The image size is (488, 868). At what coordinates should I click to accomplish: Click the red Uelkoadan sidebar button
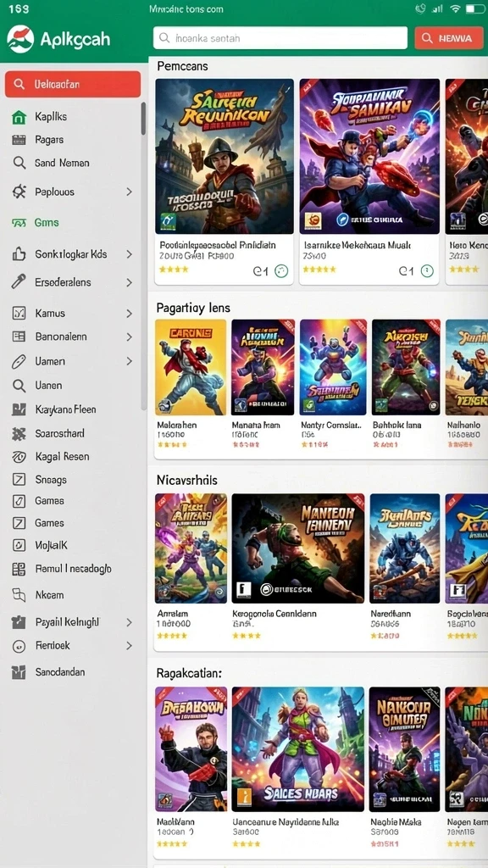coord(73,84)
